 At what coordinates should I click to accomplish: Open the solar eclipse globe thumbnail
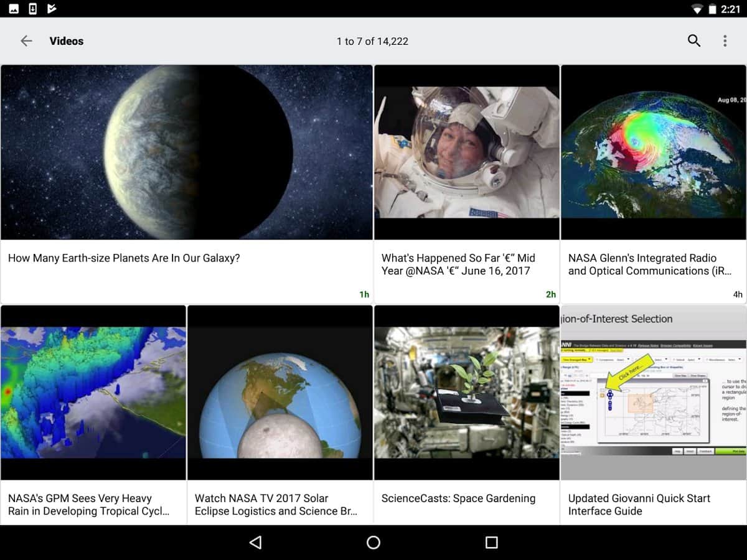coord(280,392)
